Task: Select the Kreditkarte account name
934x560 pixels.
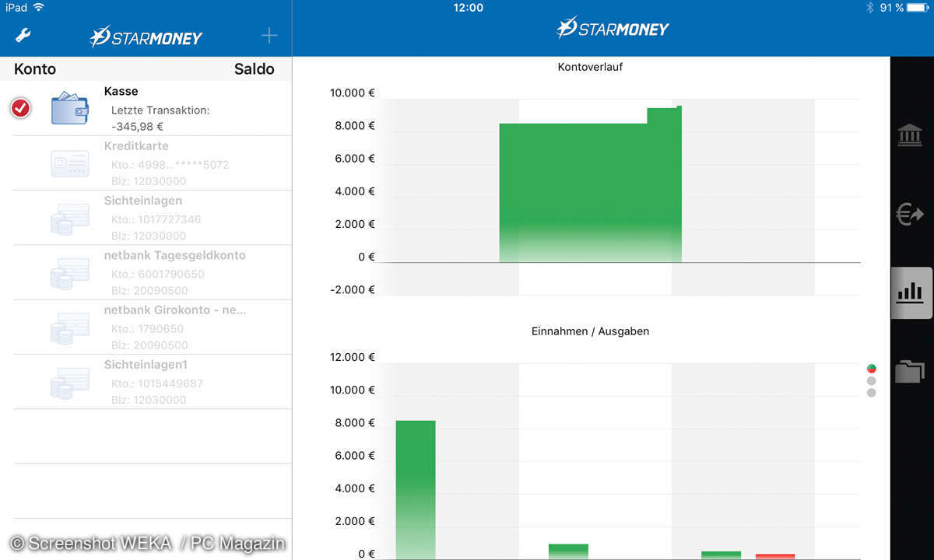Action: point(136,145)
